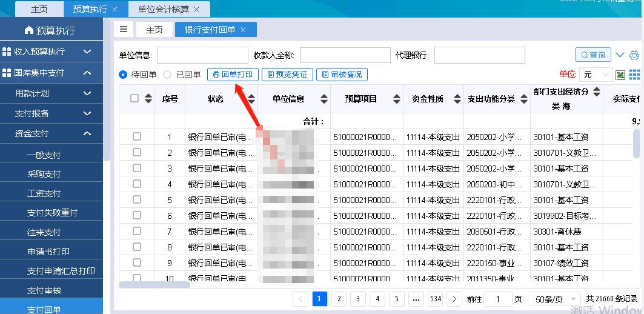Focus the 单位信息 filter input
Screen dimensions: 644x314
(203, 55)
